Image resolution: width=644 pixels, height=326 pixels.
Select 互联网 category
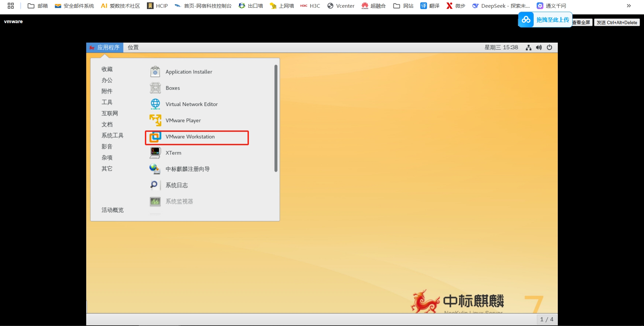(110, 113)
